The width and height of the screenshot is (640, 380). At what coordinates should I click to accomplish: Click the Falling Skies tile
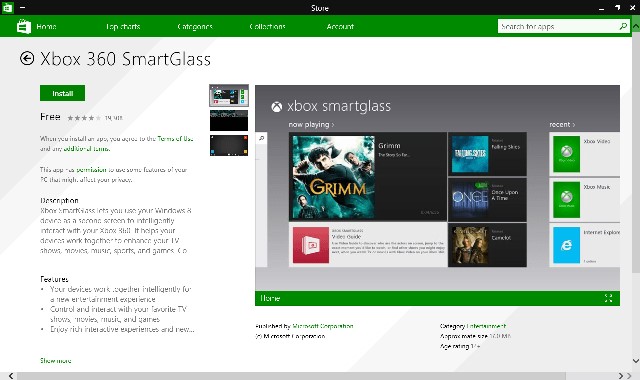pyautogui.click(x=487, y=154)
